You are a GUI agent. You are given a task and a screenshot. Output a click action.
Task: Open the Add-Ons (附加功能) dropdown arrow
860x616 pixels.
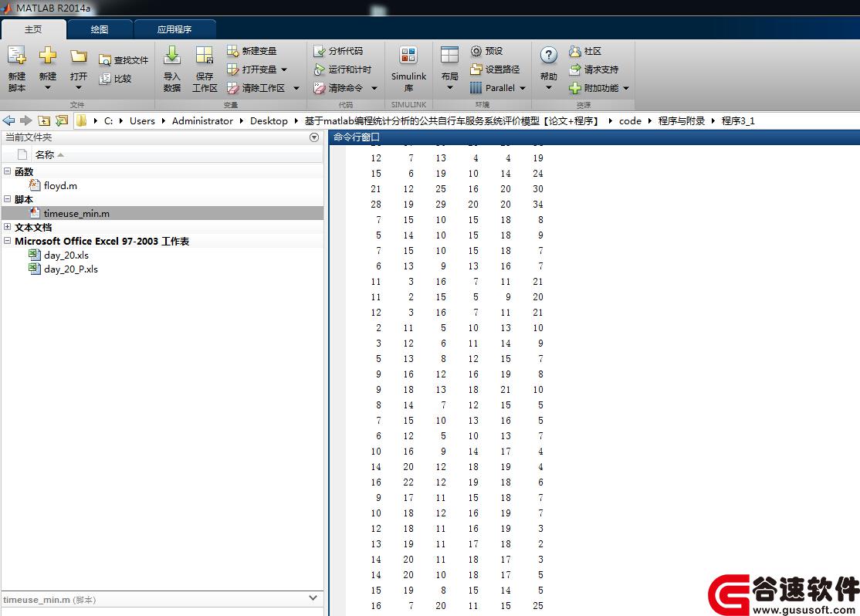[x=626, y=88]
